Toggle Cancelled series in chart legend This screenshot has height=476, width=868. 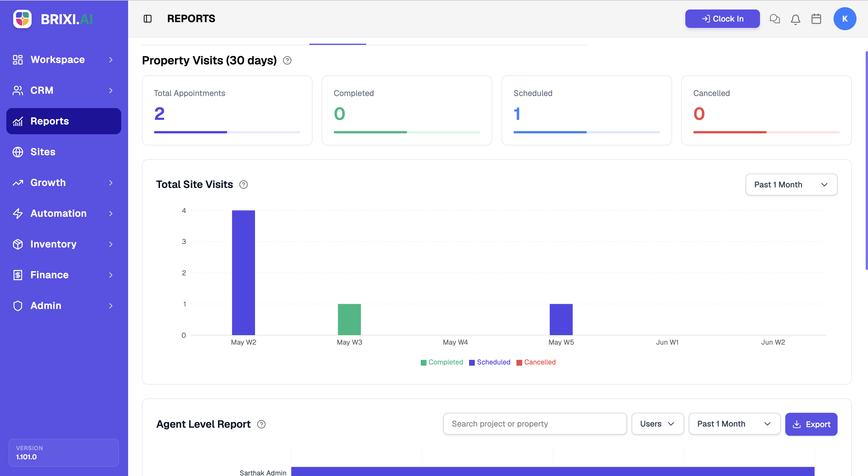[x=536, y=362]
